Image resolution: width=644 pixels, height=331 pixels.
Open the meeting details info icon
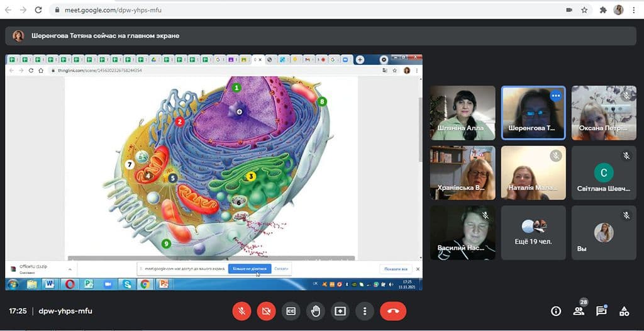tap(556, 311)
